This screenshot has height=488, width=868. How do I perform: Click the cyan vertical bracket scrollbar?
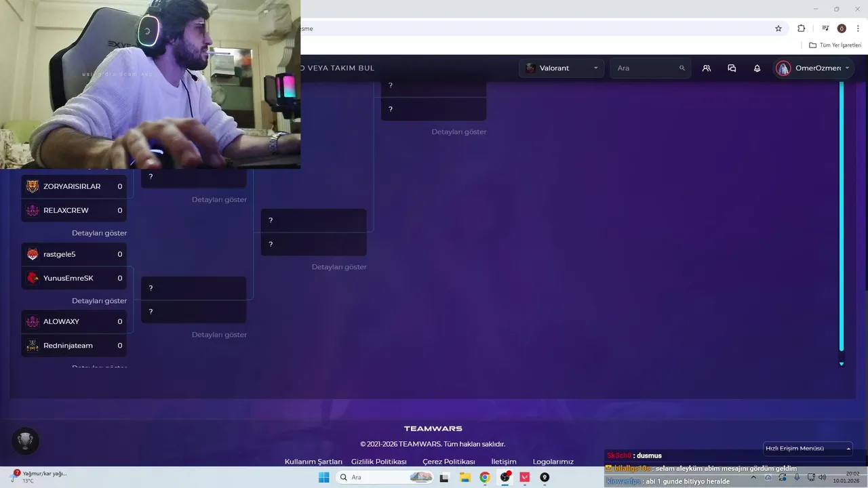click(x=842, y=216)
